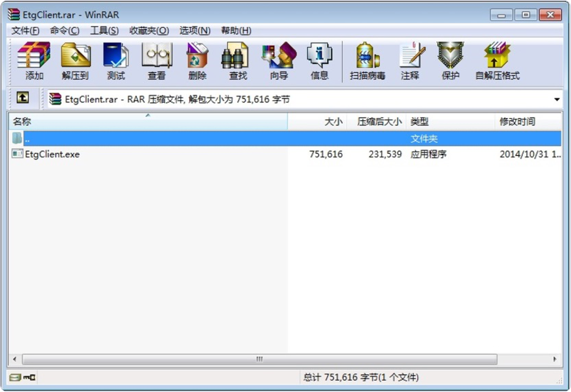Click the 解压到 (Extract To) icon
Viewport: 571px width, 392px height.
(76, 61)
